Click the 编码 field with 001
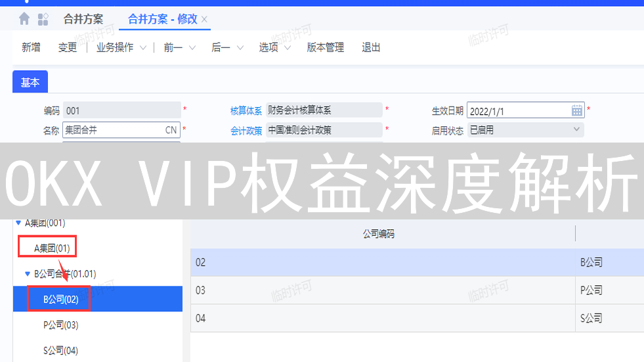Screen dimensions: 644x362 click(x=121, y=110)
